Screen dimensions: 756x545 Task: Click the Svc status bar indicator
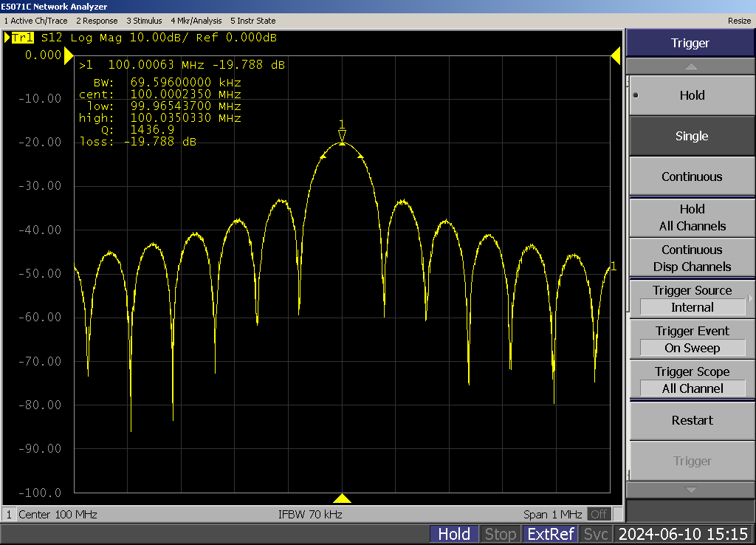point(596,534)
